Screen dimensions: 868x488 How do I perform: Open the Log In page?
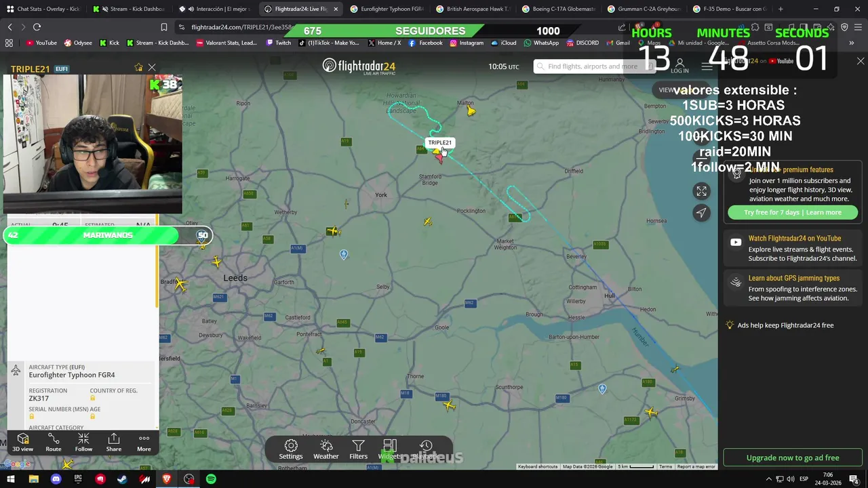point(679,66)
